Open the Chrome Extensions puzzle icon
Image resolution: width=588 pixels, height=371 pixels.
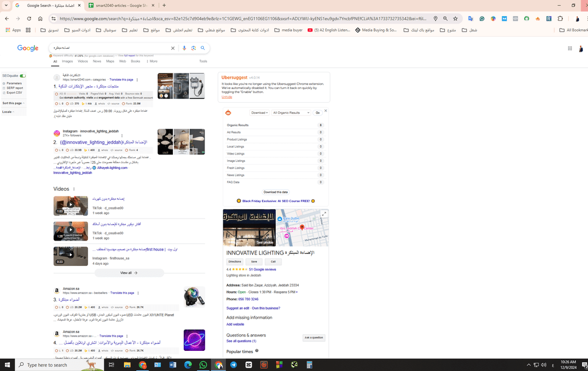pyautogui.click(x=560, y=18)
